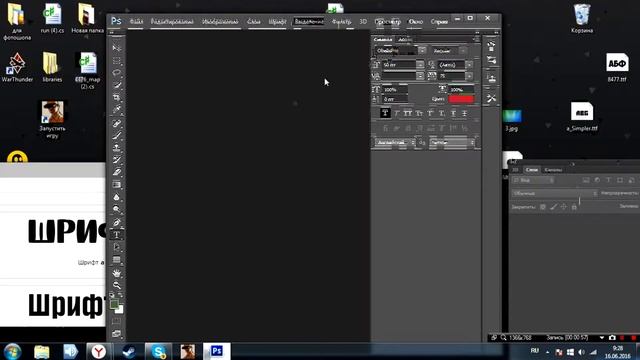
Task: Toggle lock all in Layers panel
Action: tap(574, 207)
